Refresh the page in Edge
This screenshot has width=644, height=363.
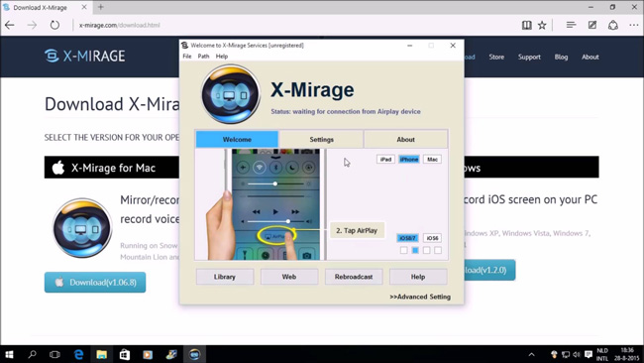tap(54, 25)
